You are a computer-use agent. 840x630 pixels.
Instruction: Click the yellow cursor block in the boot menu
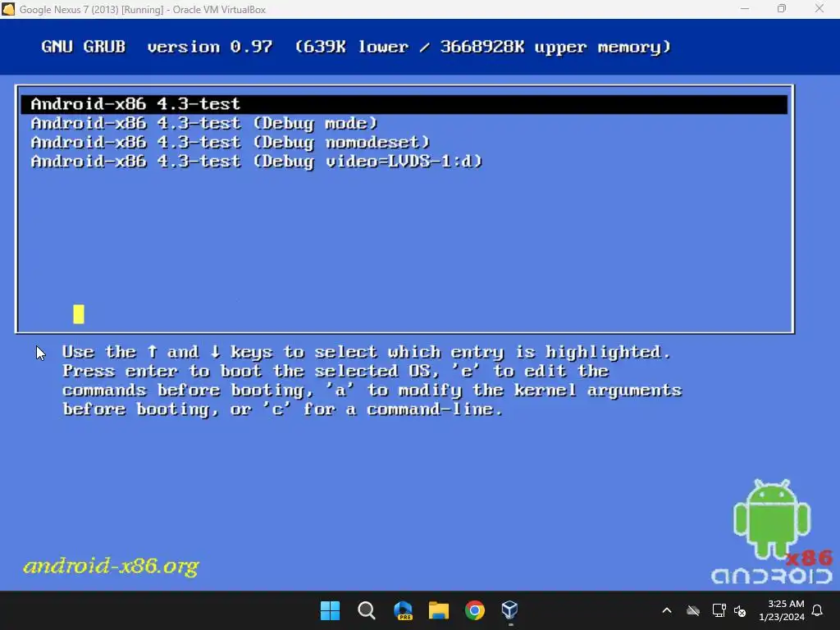pos(79,314)
